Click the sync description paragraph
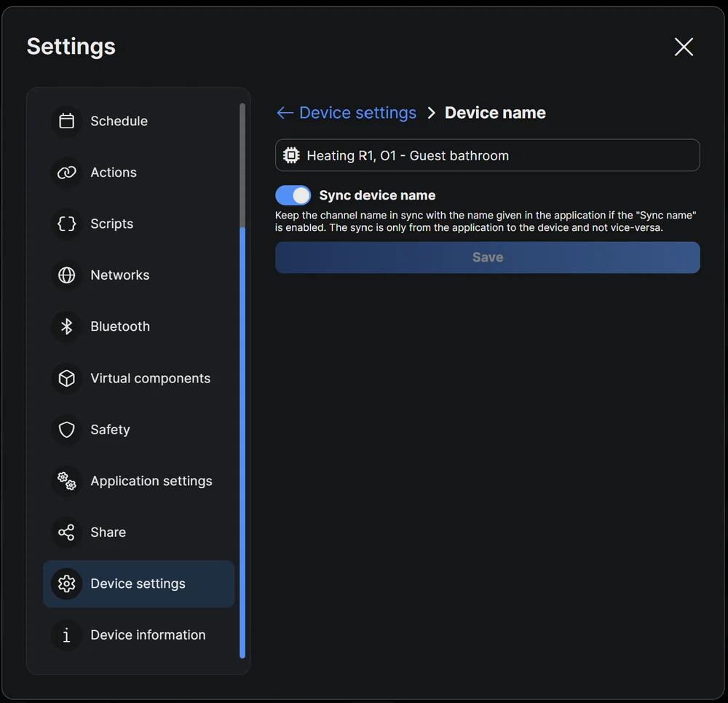The width and height of the screenshot is (728, 703). click(485, 221)
